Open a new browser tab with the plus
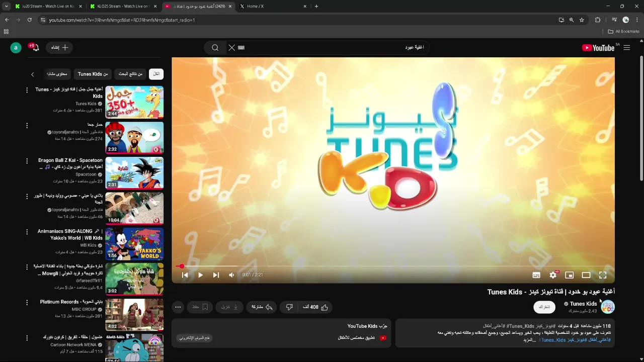644x362 pixels. click(316, 6)
